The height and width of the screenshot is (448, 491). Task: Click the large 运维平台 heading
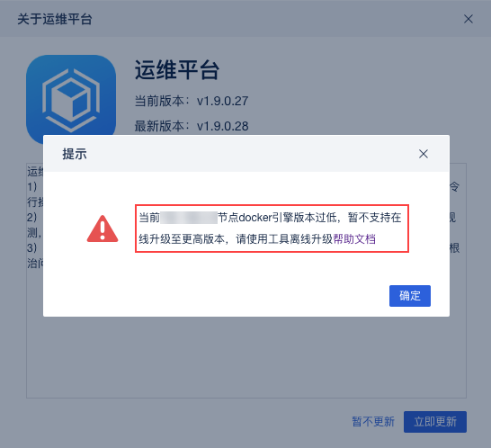tap(177, 70)
